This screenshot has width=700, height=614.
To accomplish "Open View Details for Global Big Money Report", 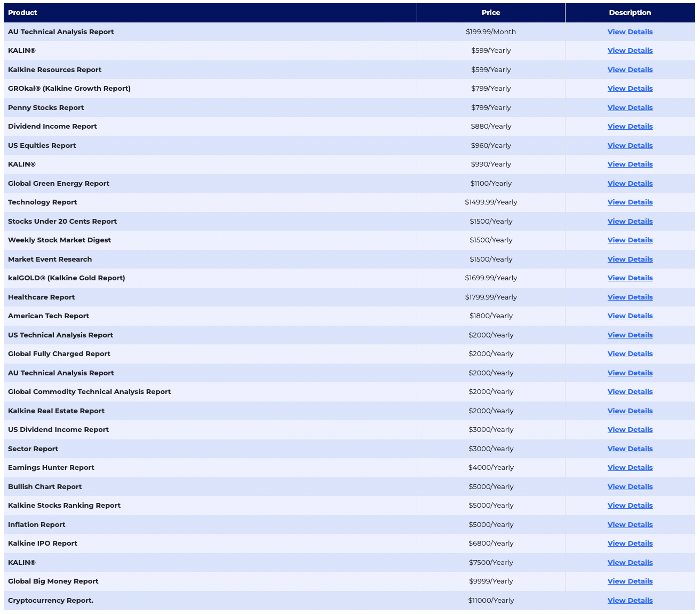I will click(630, 581).
